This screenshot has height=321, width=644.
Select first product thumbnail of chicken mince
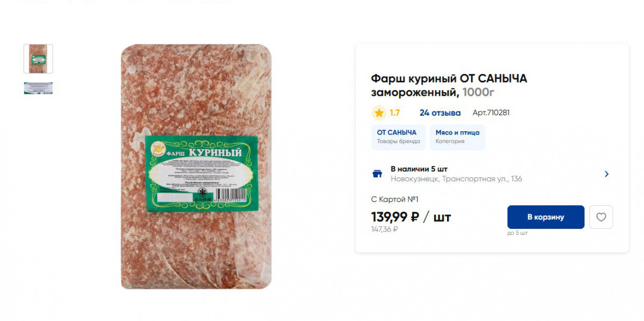pyautogui.click(x=38, y=58)
